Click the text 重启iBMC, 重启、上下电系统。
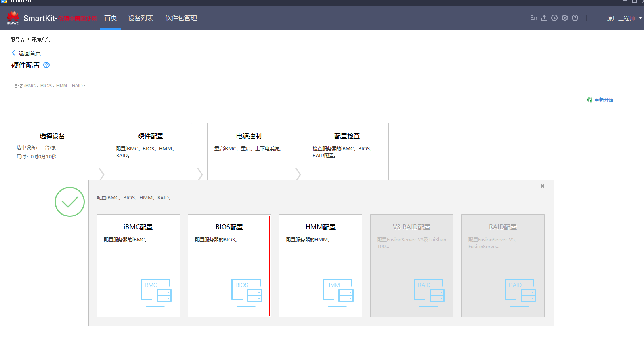Image resolution: width=644 pixels, height=357 pixels. pyautogui.click(x=248, y=149)
